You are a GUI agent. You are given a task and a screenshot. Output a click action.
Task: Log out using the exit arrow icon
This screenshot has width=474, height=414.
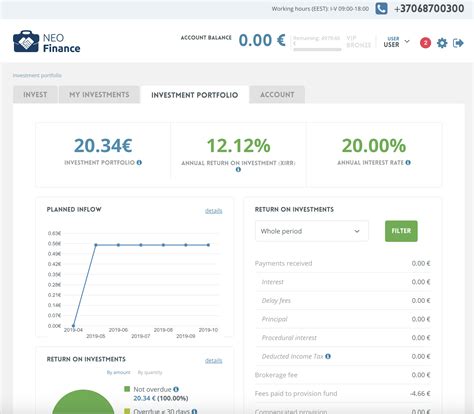458,43
